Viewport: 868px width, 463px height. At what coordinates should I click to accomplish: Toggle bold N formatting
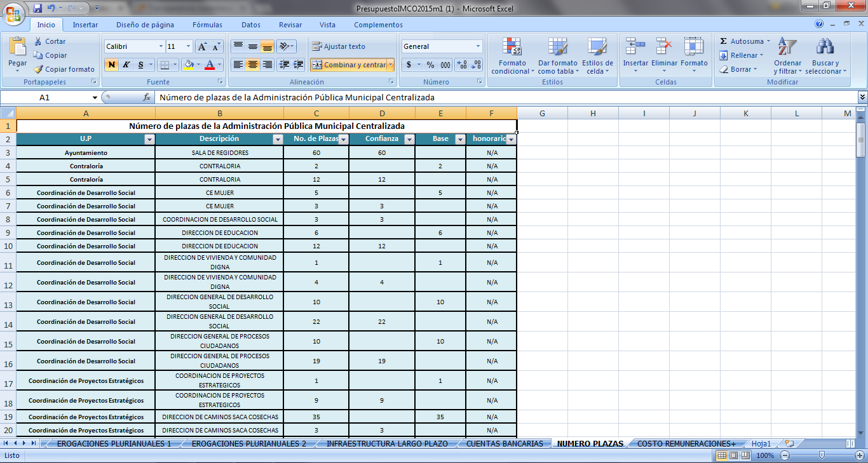tap(112, 65)
